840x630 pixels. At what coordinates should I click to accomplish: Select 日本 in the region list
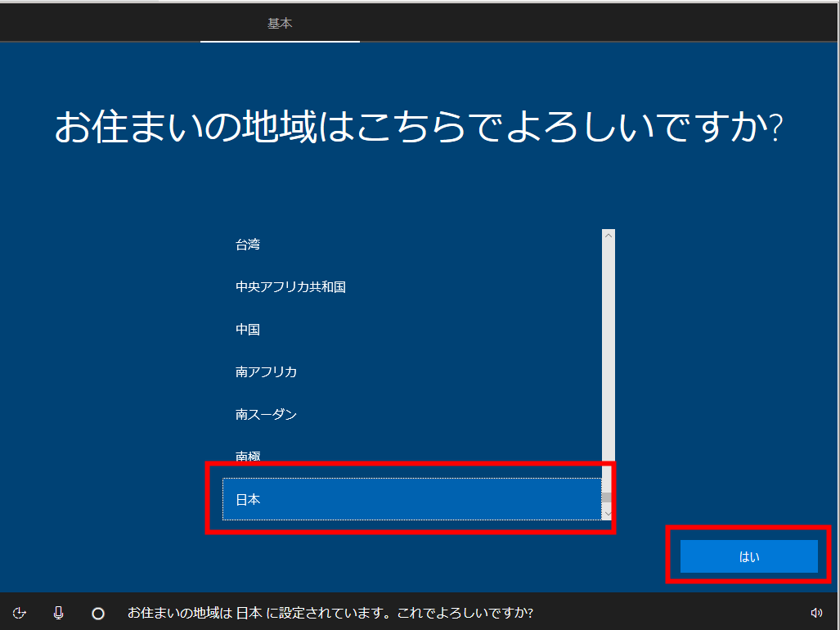point(412,499)
